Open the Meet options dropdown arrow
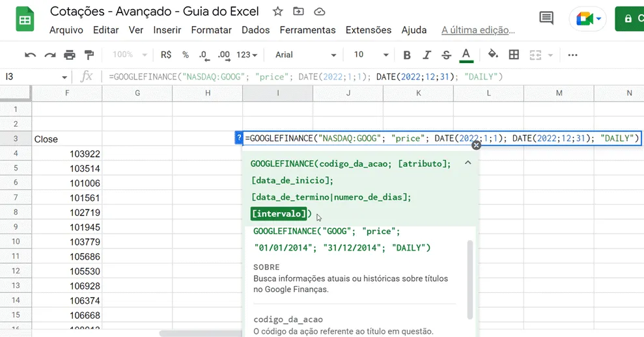The height and width of the screenshot is (337, 644). click(x=599, y=18)
